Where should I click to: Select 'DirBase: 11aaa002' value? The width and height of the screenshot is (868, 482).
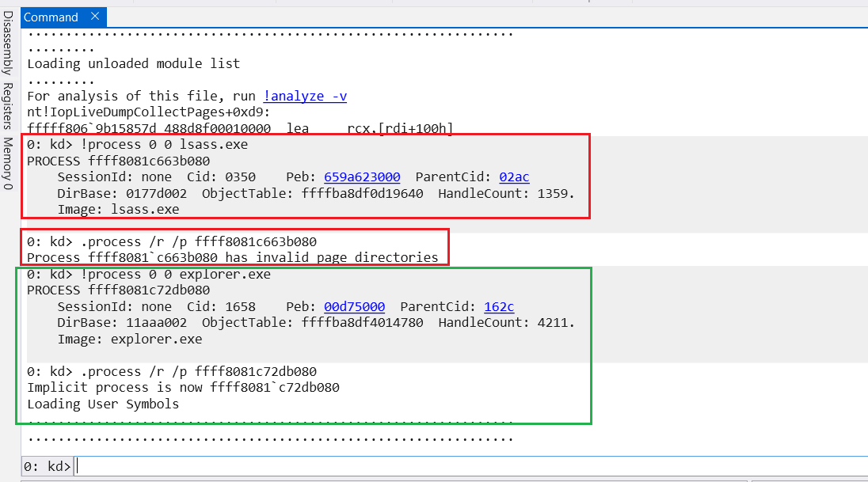click(122, 323)
